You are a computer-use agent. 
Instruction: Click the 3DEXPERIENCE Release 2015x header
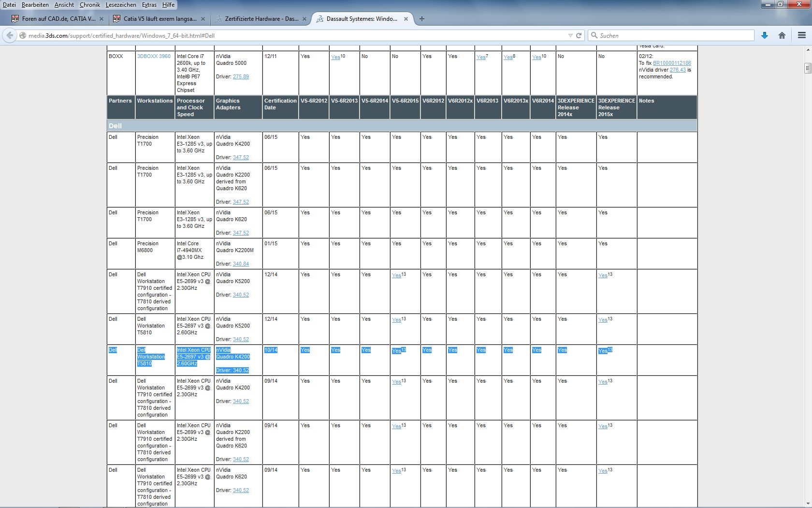coord(617,107)
